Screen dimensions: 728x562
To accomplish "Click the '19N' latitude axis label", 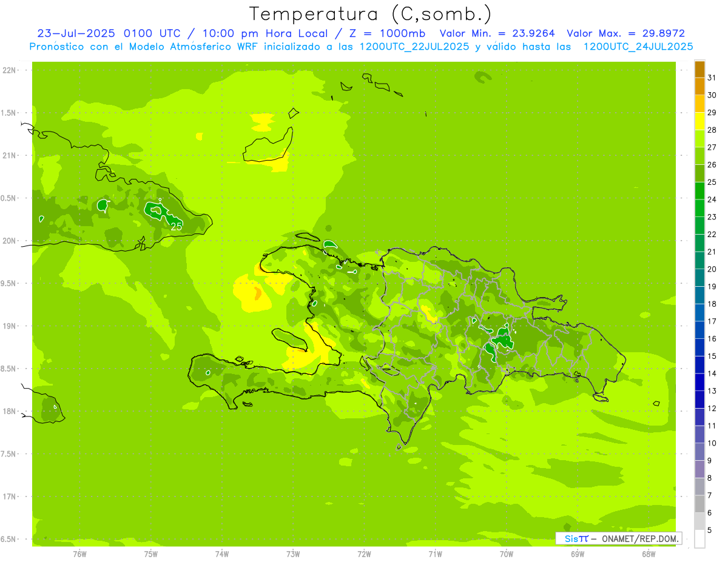I will tap(9, 326).
